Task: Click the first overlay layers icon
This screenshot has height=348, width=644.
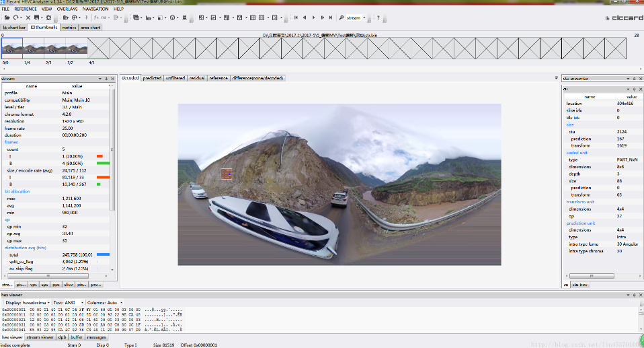Action: (x=136, y=18)
